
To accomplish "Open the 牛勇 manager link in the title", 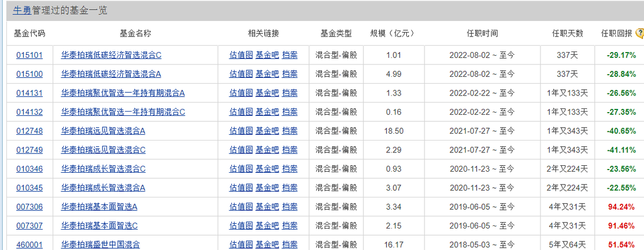I will click(21, 10).
